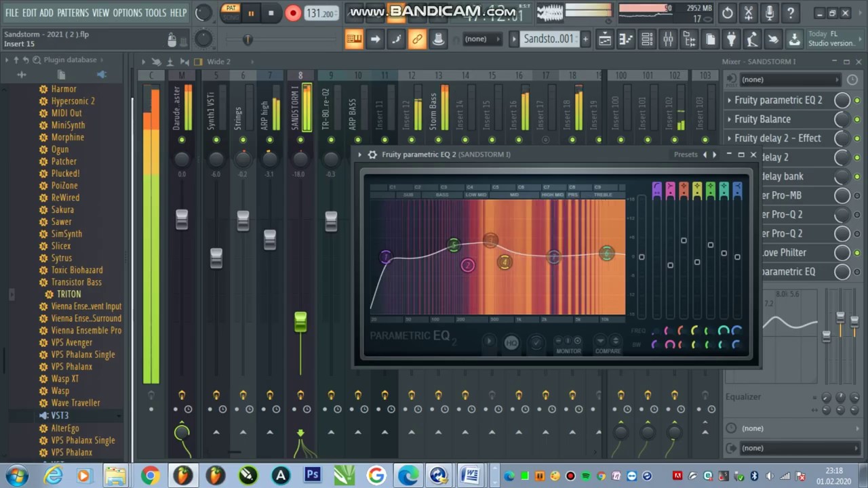
Task: Open the Channel rack icon
Action: pyautogui.click(x=647, y=39)
